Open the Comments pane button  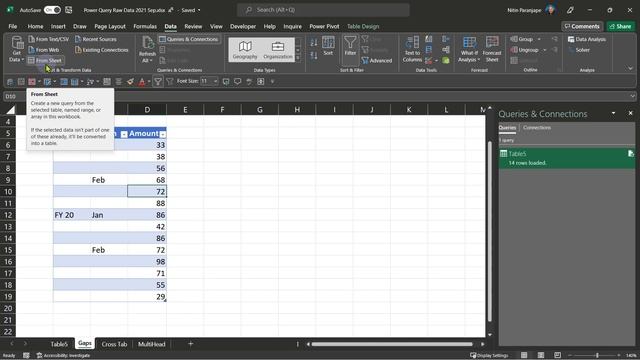pyautogui.click(x=582, y=26)
